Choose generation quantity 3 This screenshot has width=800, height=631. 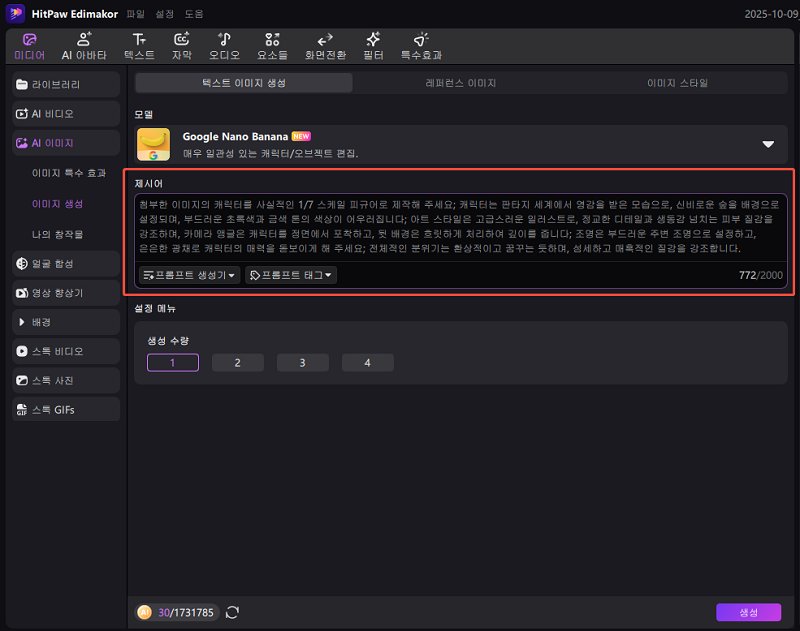pos(302,363)
